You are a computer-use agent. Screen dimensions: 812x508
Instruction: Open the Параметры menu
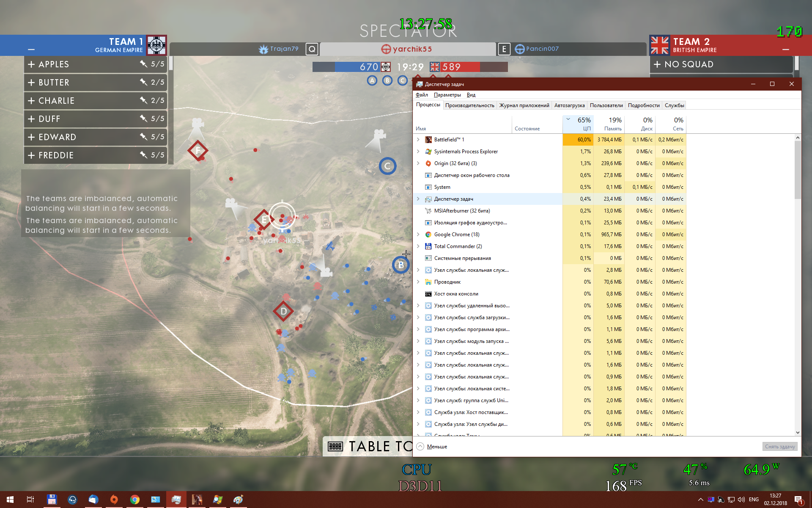(447, 95)
